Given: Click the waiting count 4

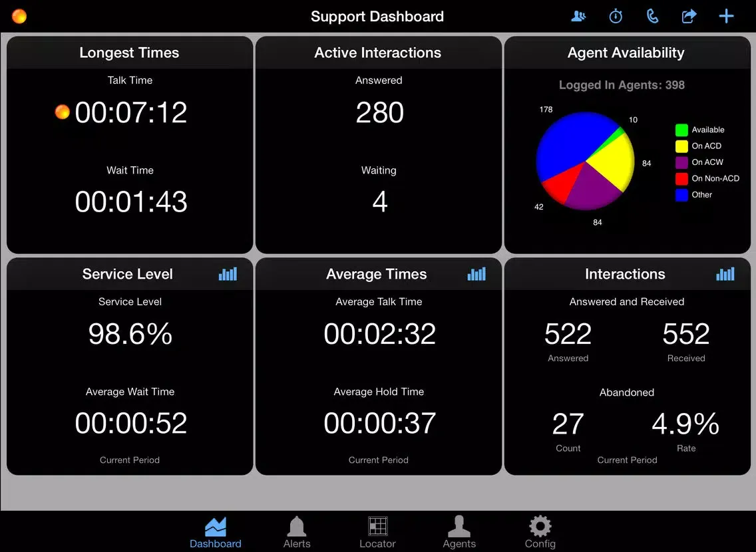Looking at the screenshot, I should coord(380,202).
